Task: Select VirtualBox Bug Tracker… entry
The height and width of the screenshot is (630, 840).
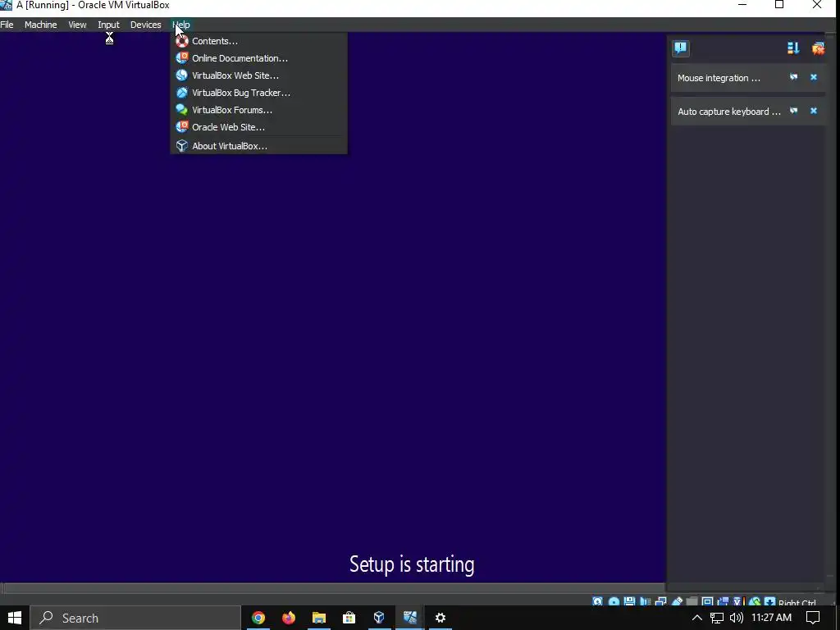Action: (x=258, y=93)
